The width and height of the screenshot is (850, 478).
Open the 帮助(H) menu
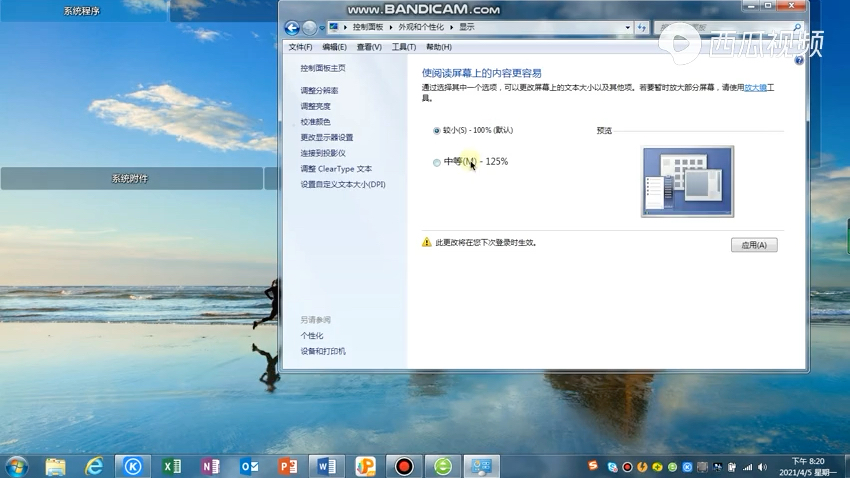(x=439, y=47)
